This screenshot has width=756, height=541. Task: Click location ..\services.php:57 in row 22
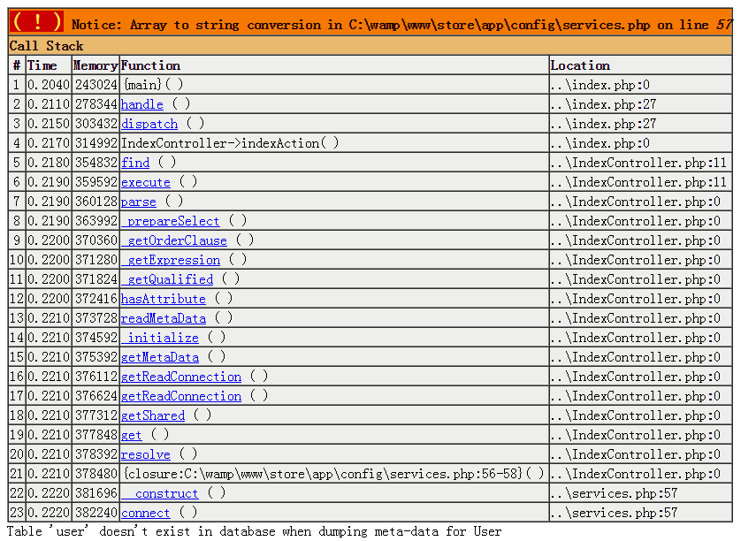(615, 493)
